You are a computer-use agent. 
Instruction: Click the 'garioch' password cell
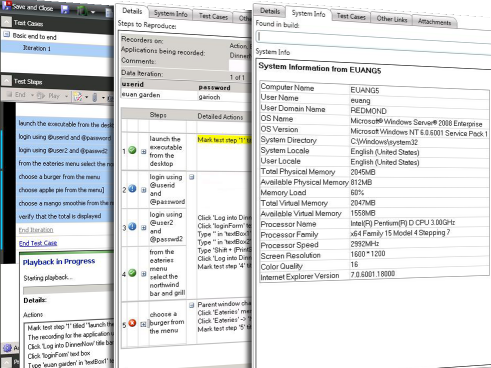click(x=224, y=97)
